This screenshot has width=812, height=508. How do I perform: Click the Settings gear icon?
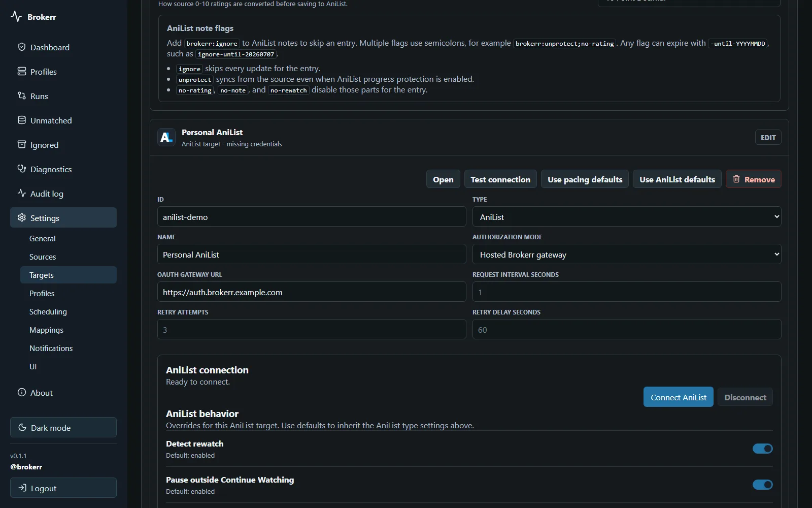click(22, 217)
